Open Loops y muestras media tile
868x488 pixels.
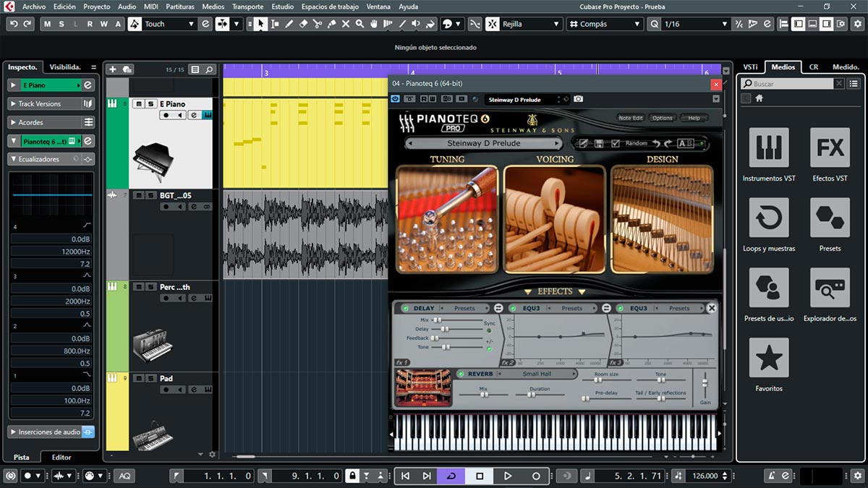point(768,218)
